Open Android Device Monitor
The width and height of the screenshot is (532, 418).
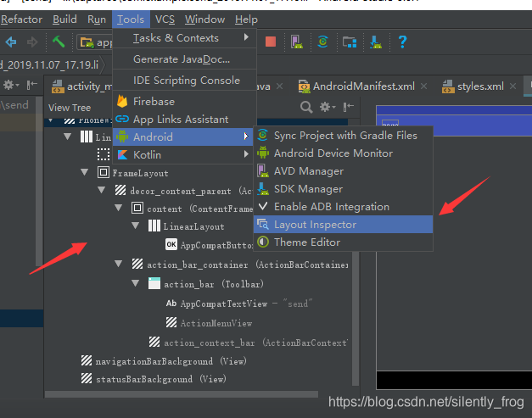click(343, 153)
